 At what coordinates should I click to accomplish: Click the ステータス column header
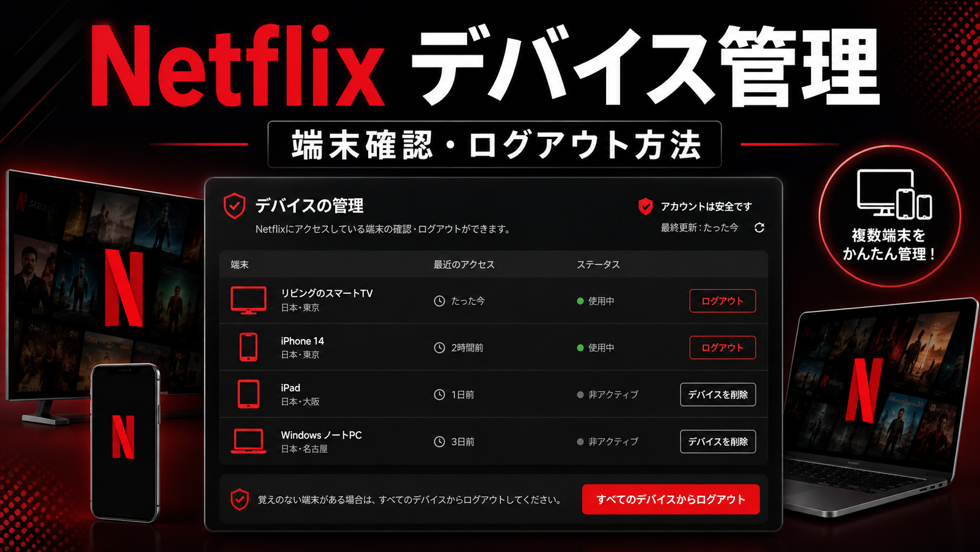(x=598, y=265)
